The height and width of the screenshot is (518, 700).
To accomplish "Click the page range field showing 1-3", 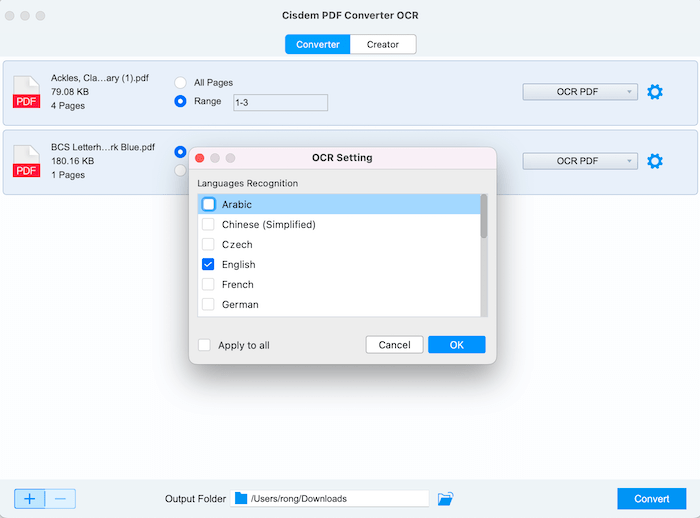I will pyautogui.click(x=280, y=103).
